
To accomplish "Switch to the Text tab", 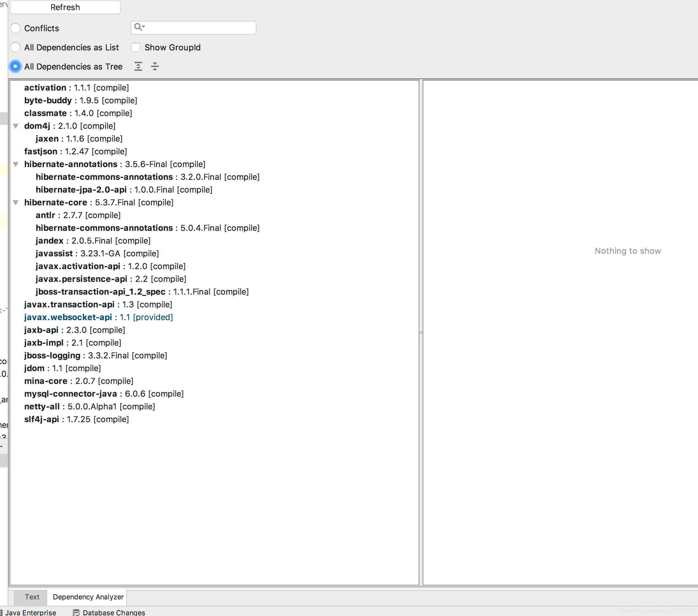I will [x=32, y=597].
